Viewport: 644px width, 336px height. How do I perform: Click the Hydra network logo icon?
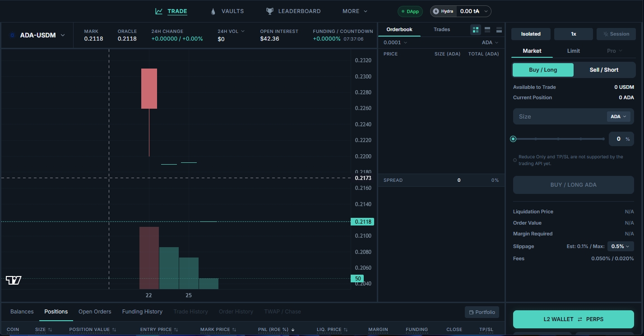pos(436,11)
